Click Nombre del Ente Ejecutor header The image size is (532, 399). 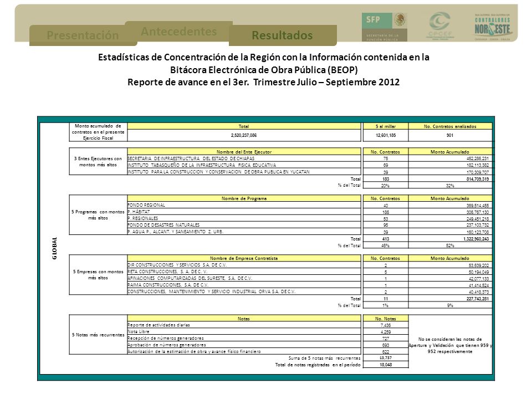(244, 152)
